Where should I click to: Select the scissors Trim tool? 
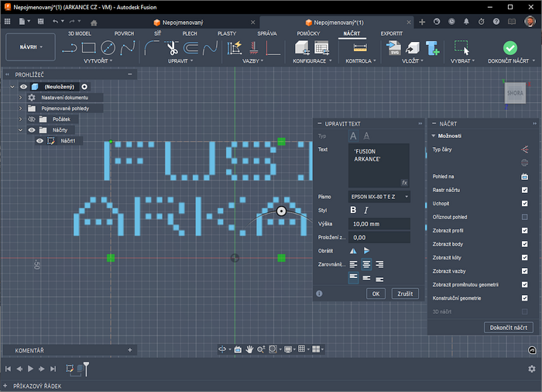click(172, 48)
